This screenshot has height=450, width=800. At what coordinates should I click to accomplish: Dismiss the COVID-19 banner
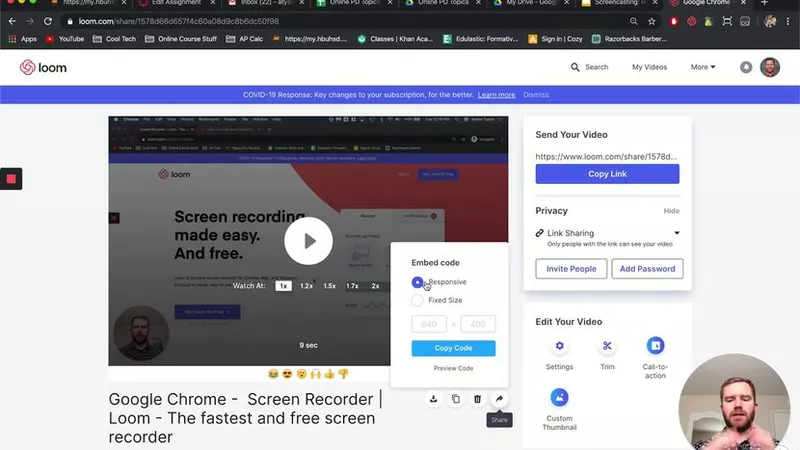point(536,95)
